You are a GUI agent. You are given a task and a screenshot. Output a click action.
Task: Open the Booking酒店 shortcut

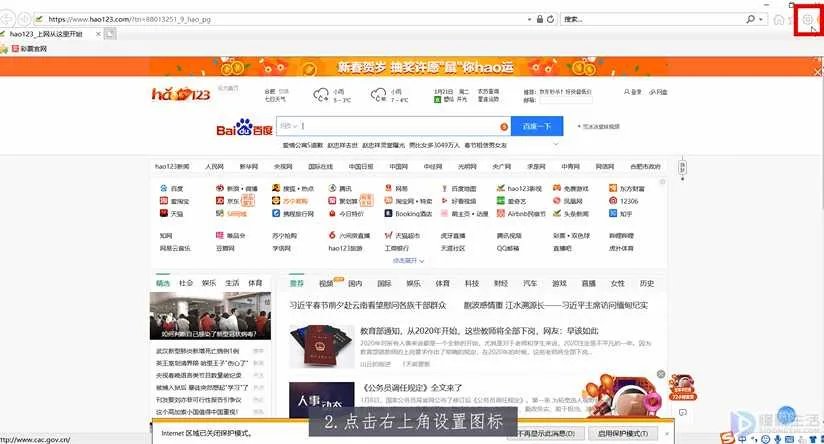click(408, 213)
